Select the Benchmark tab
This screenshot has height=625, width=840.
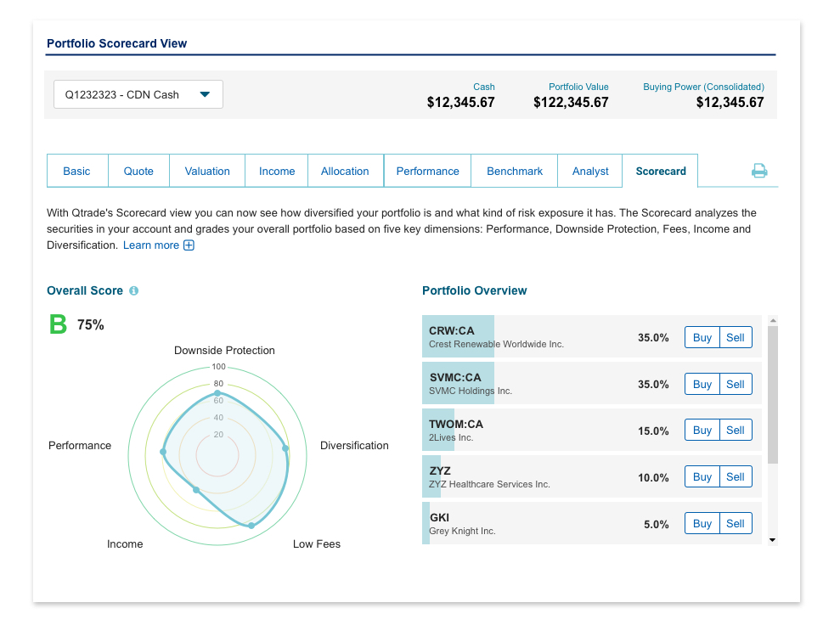(x=515, y=171)
